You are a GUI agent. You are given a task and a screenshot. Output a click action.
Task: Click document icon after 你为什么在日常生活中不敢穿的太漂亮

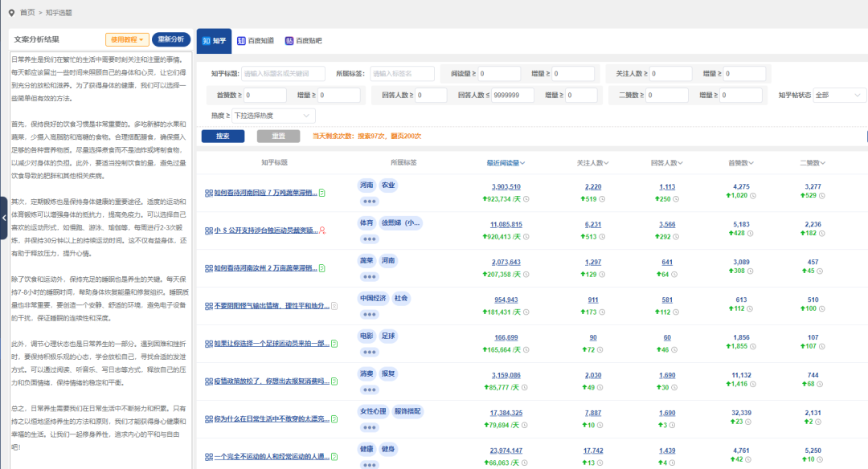coord(334,418)
